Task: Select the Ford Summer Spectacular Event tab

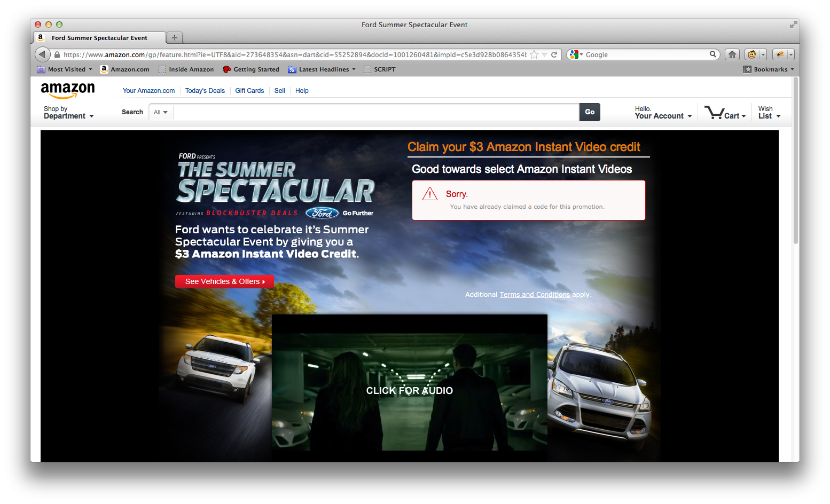Action: (x=99, y=38)
